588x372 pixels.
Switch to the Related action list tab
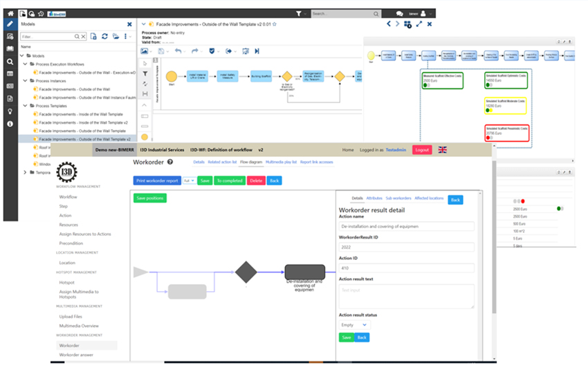pyautogui.click(x=222, y=162)
